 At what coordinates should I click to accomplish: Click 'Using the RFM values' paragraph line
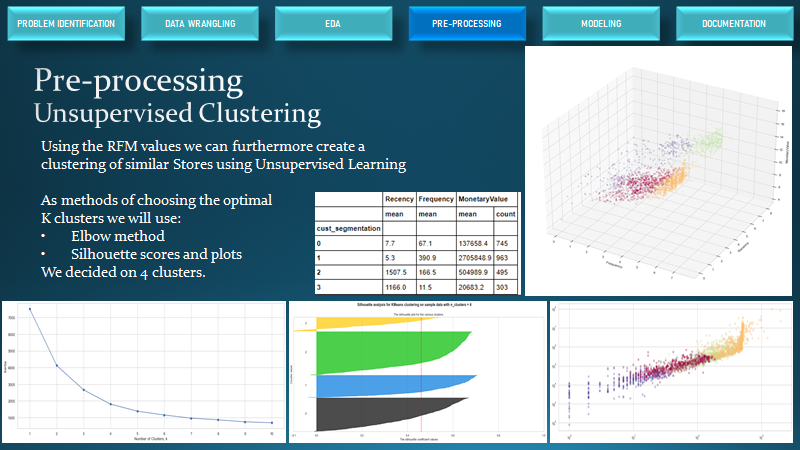pos(203,146)
